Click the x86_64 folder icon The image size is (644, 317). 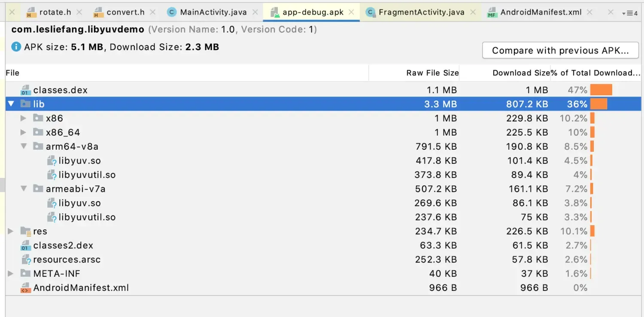point(38,132)
